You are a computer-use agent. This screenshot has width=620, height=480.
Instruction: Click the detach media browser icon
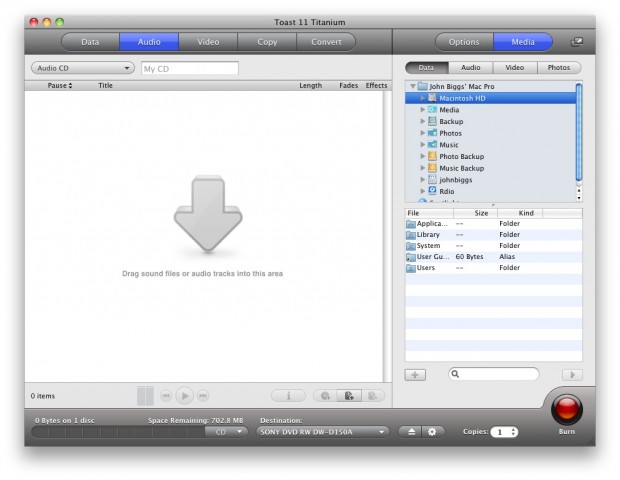tap(576, 42)
